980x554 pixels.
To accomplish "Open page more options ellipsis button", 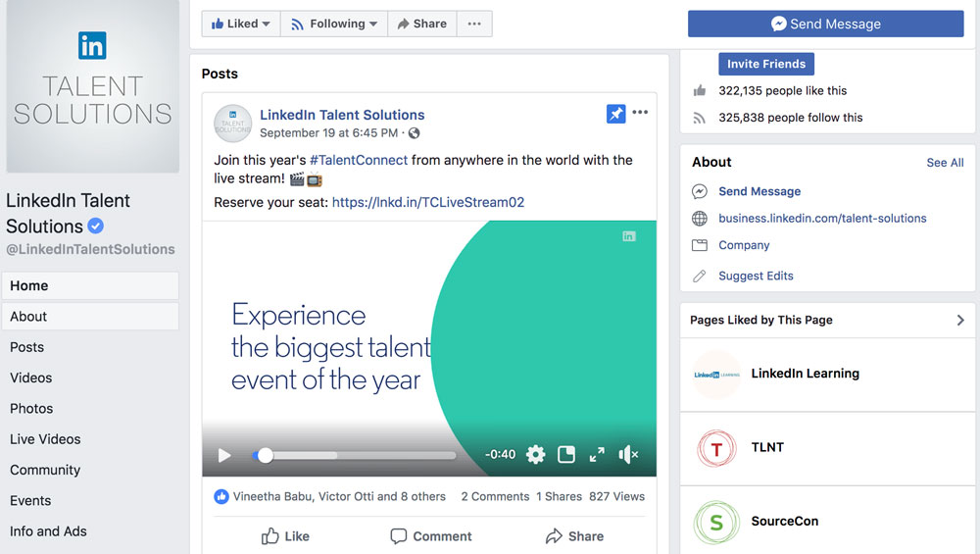I will click(474, 24).
